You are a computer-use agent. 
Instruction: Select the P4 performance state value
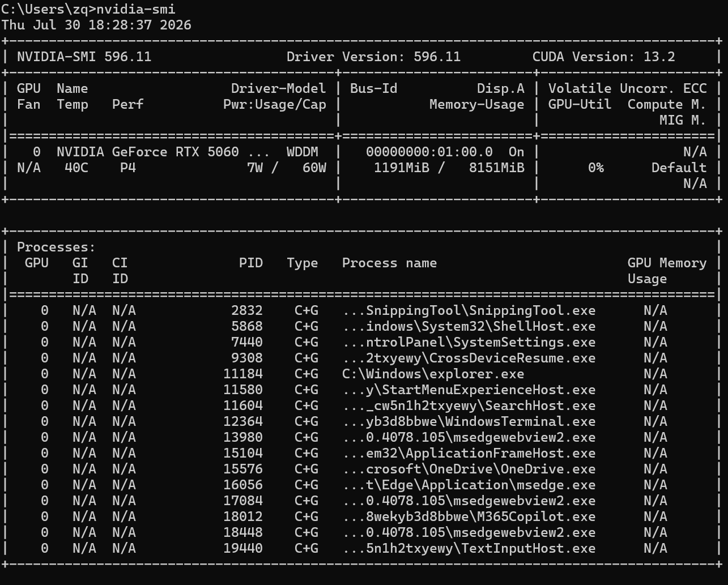[128, 168]
